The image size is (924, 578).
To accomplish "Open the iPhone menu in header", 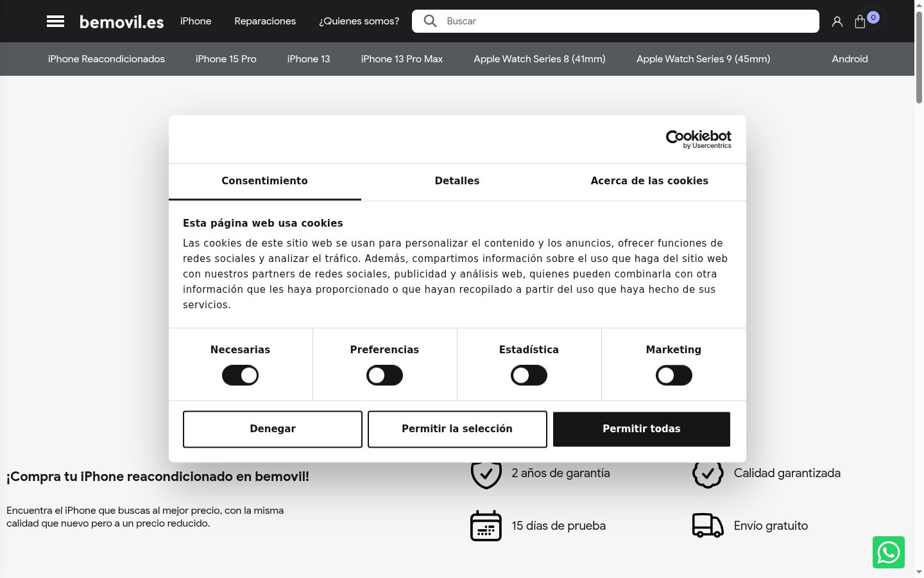I will tap(196, 21).
